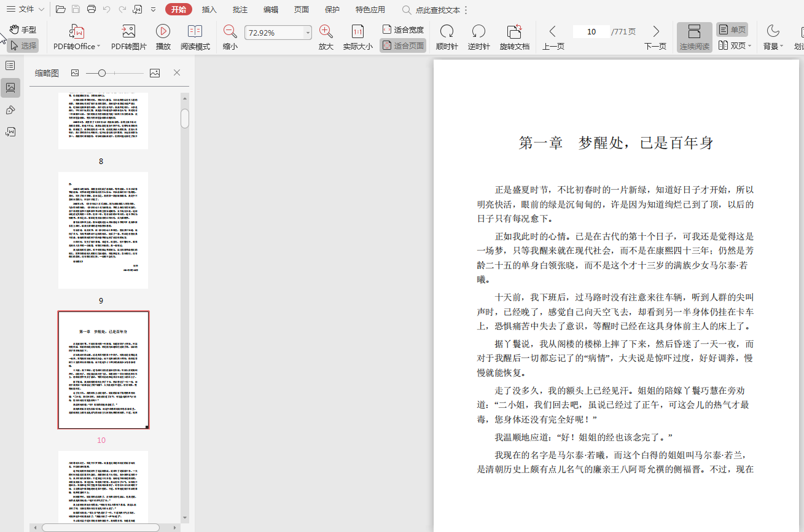Select the thumbnail below page 10
The image size is (804, 532).
[x=103, y=487]
